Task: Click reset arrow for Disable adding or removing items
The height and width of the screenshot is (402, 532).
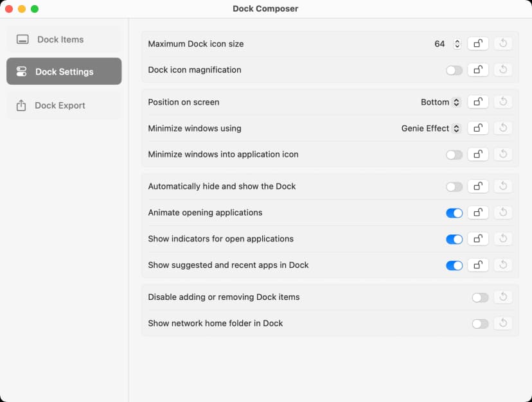Action: [504, 297]
